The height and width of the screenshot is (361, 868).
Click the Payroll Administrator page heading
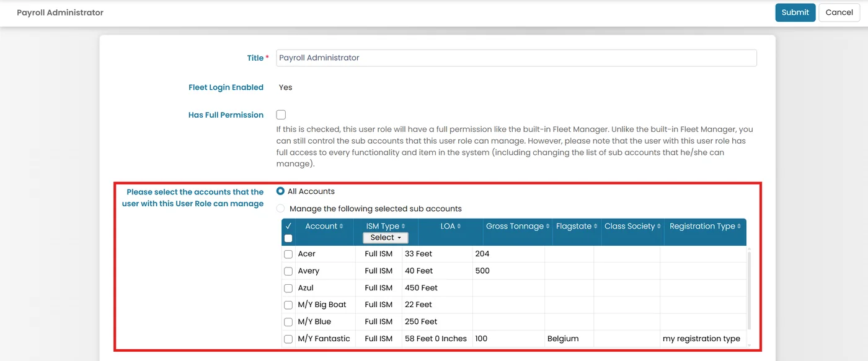[60, 12]
